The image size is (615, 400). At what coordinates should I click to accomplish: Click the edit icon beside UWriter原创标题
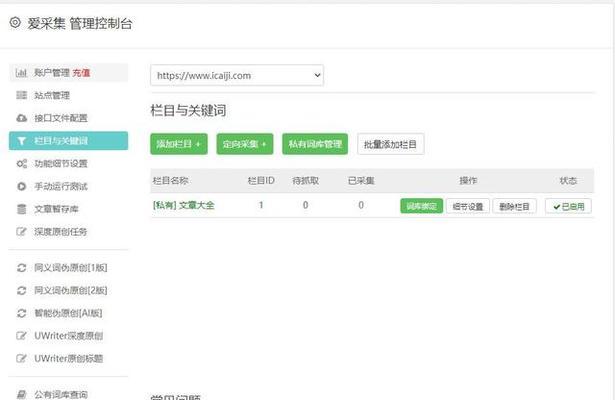pyautogui.click(x=21, y=358)
